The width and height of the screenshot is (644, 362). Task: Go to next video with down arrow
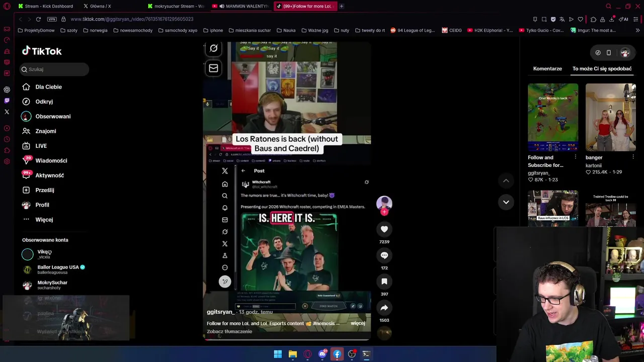point(506,202)
